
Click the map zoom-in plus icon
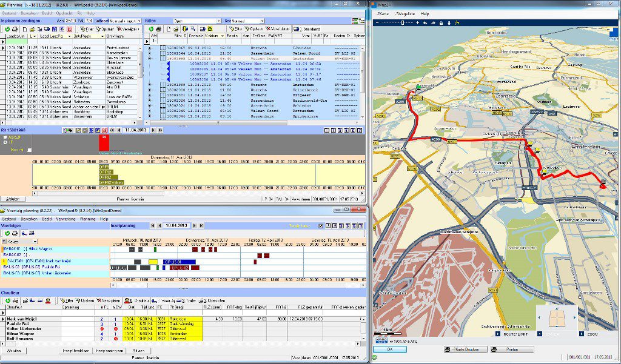coord(417,22)
